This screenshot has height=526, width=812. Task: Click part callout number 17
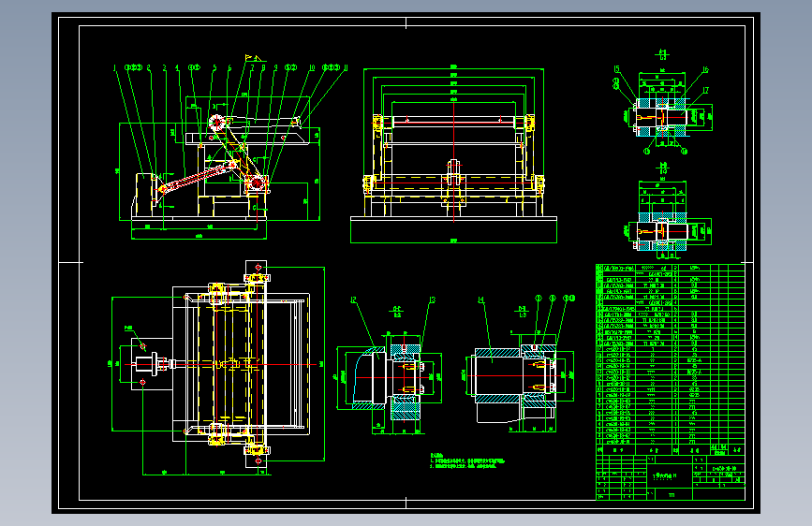click(x=705, y=90)
